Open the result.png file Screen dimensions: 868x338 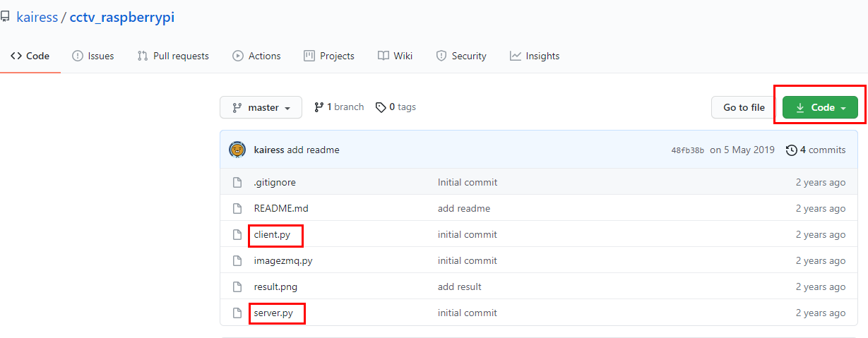(277, 286)
